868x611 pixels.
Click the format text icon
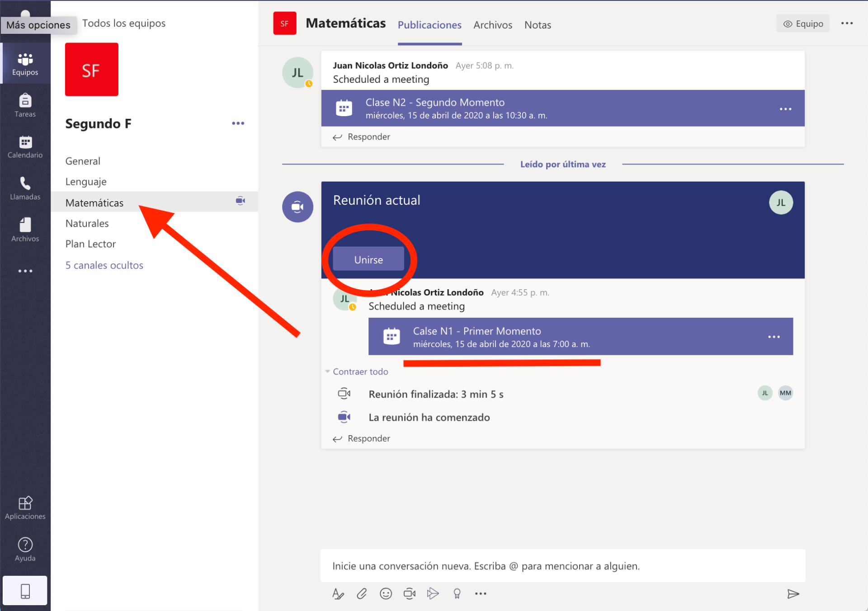[x=338, y=594]
